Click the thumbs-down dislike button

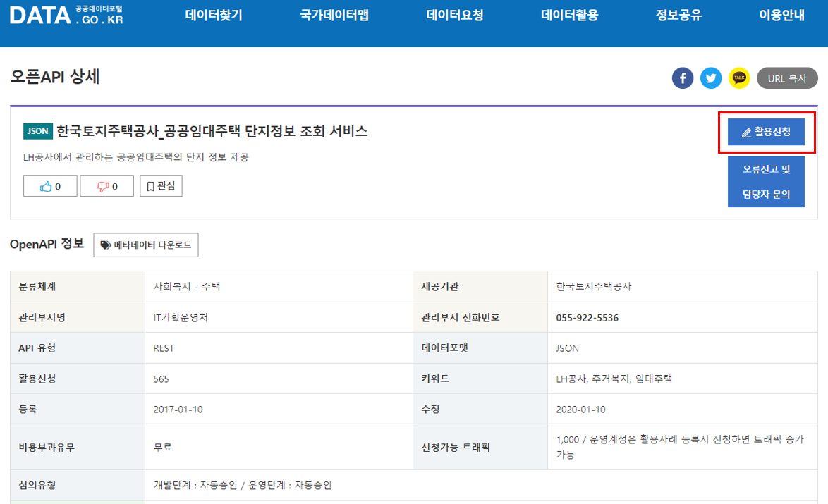tap(106, 186)
